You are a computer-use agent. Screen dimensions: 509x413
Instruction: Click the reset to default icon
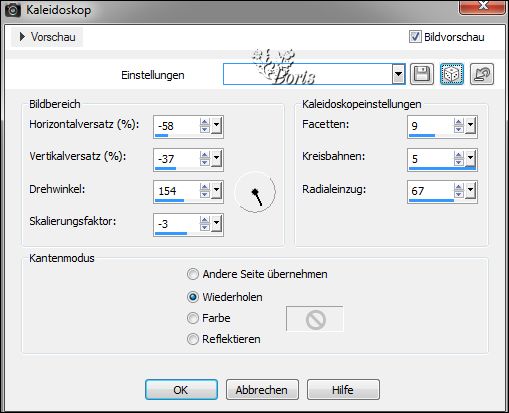(x=482, y=74)
